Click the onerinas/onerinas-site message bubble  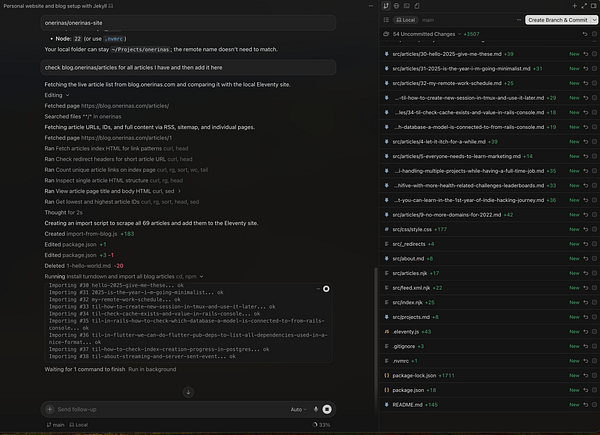coord(188,23)
